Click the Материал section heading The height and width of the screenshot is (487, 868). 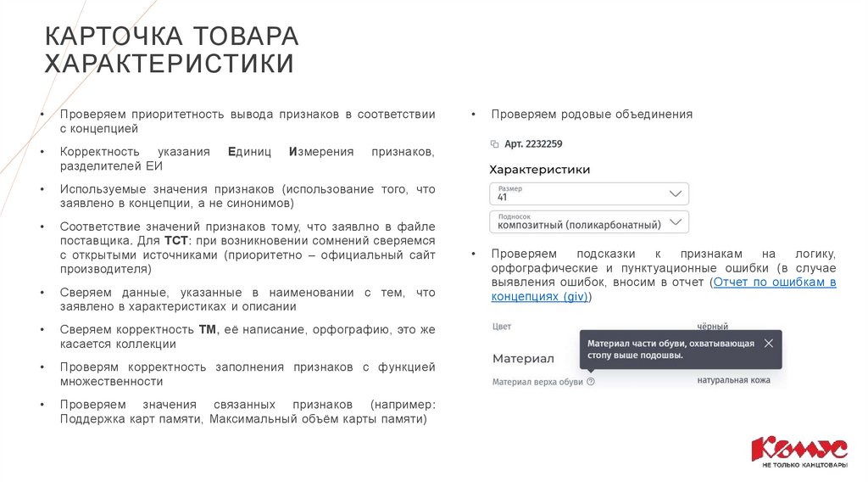pyautogui.click(x=523, y=359)
